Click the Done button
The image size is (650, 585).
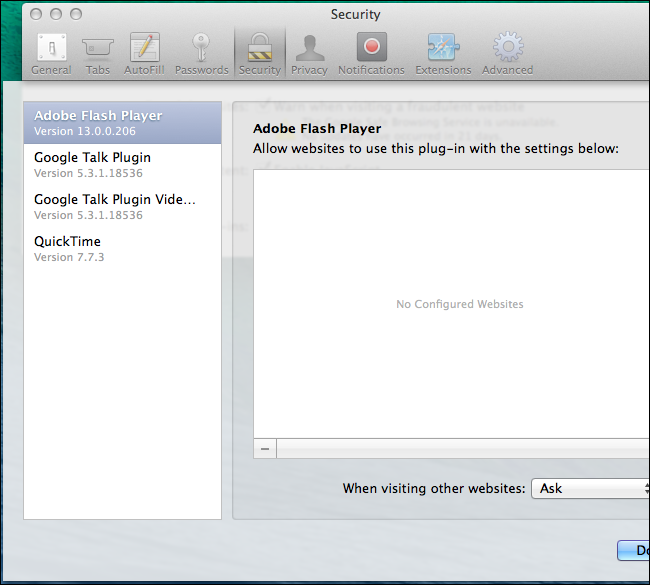(633, 550)
